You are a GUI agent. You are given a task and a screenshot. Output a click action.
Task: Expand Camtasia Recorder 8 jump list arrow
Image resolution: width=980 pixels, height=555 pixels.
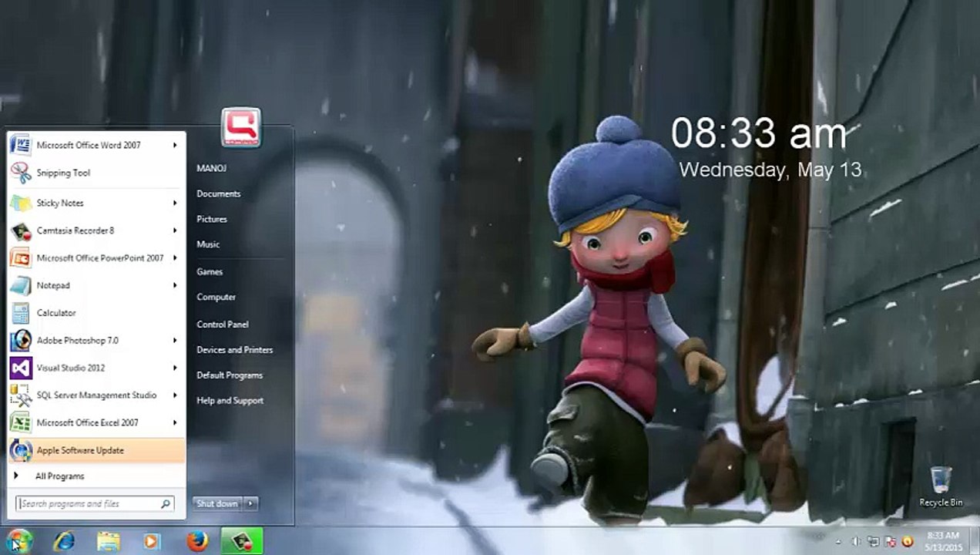click(175, 230)
